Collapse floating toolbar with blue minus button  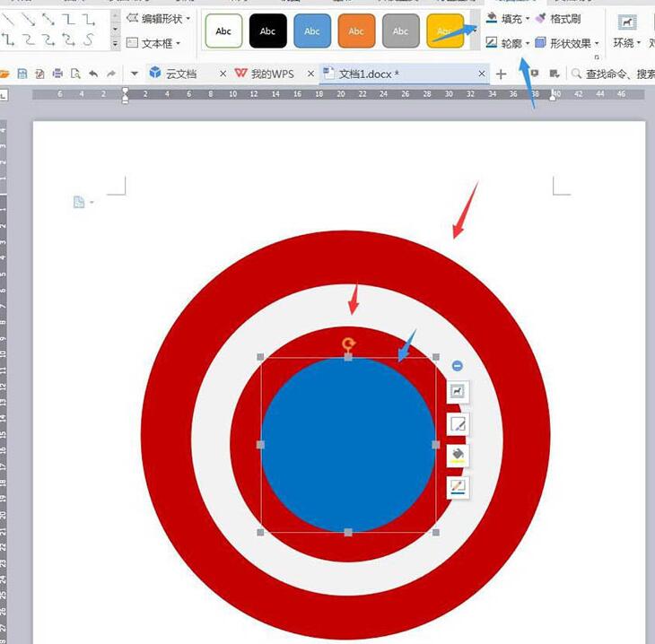point(458,365)
